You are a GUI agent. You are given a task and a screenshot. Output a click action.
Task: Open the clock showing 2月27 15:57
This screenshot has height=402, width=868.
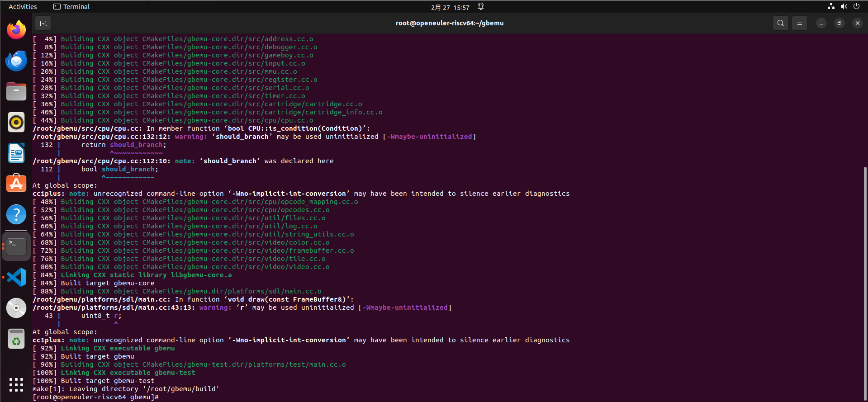tap(450, 7)
